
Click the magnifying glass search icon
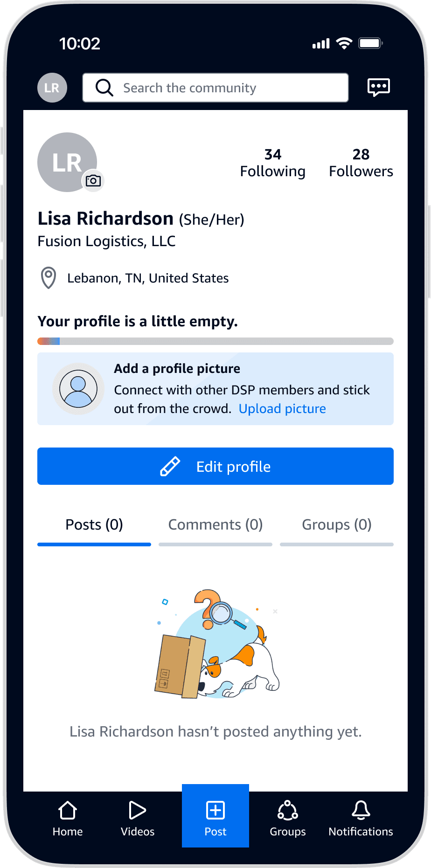[x=104, y=88]
